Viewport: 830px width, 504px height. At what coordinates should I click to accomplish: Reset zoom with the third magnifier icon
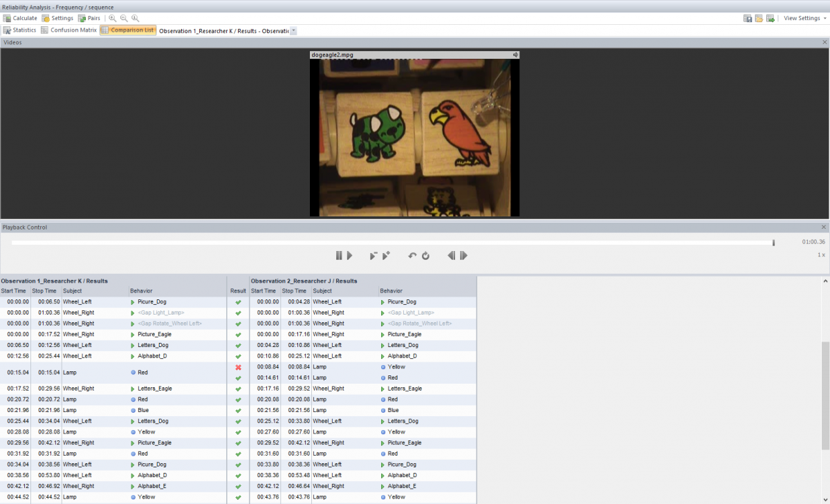pyautogui.click(x=135, y=18)
